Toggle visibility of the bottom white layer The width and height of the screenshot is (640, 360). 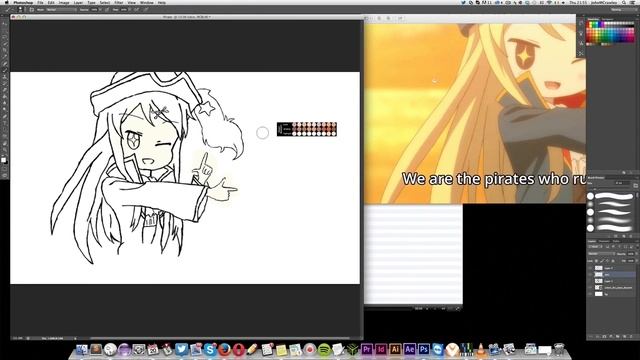[590, 294]
